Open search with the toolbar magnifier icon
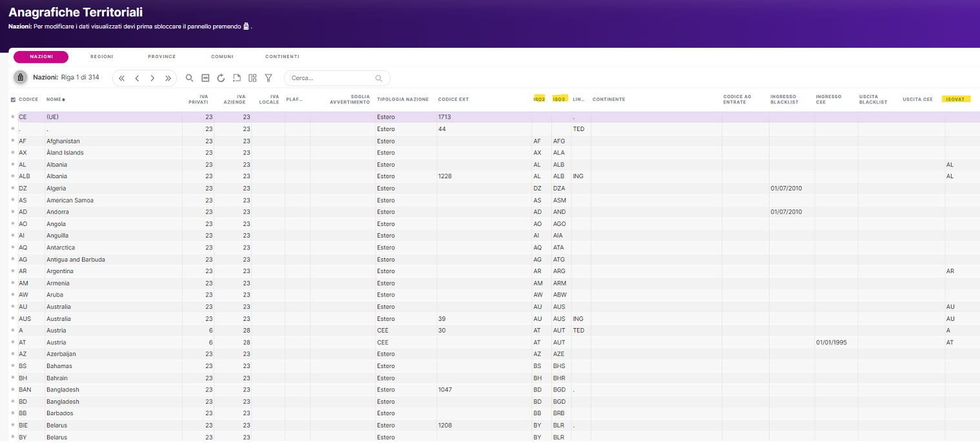980x443 pixels. [x=190, y=78]
